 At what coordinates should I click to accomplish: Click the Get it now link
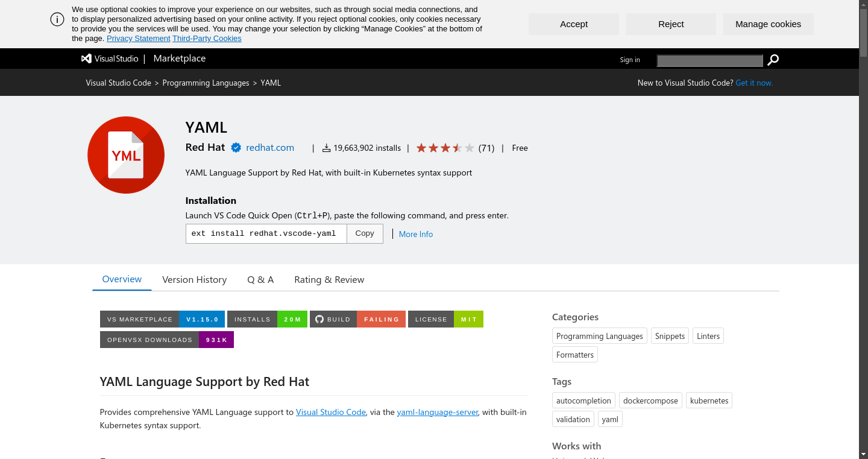tap(754, 83)
